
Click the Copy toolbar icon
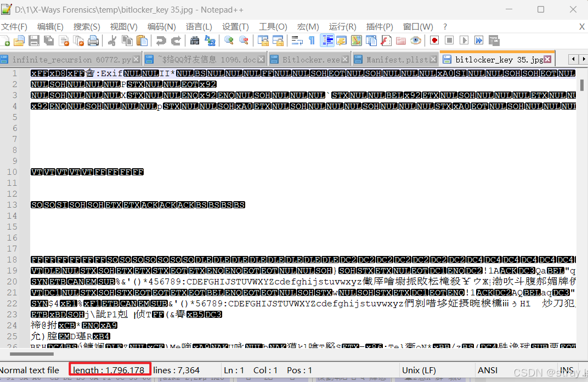[127, 41]
